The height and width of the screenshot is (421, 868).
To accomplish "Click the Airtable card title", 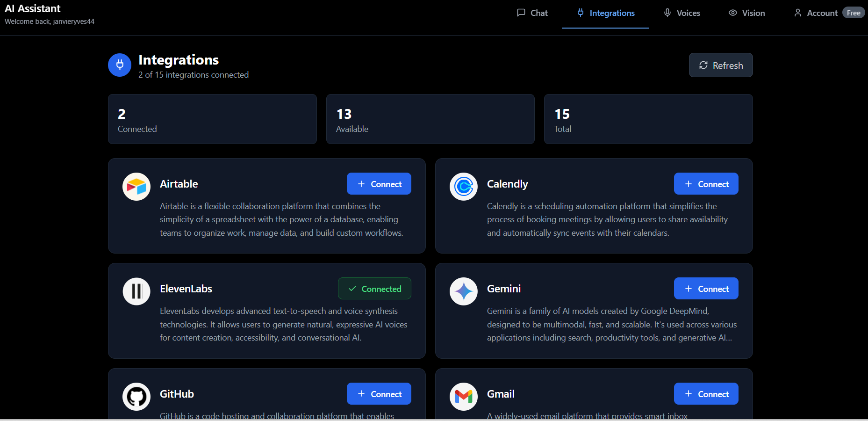I will pyautogui.click(x=179, y=184).
